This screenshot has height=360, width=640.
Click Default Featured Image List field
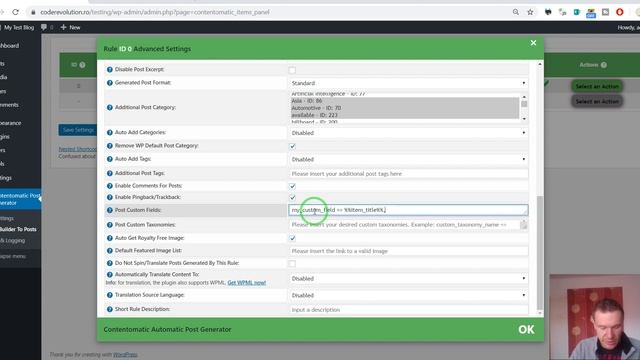click(408, 251)
